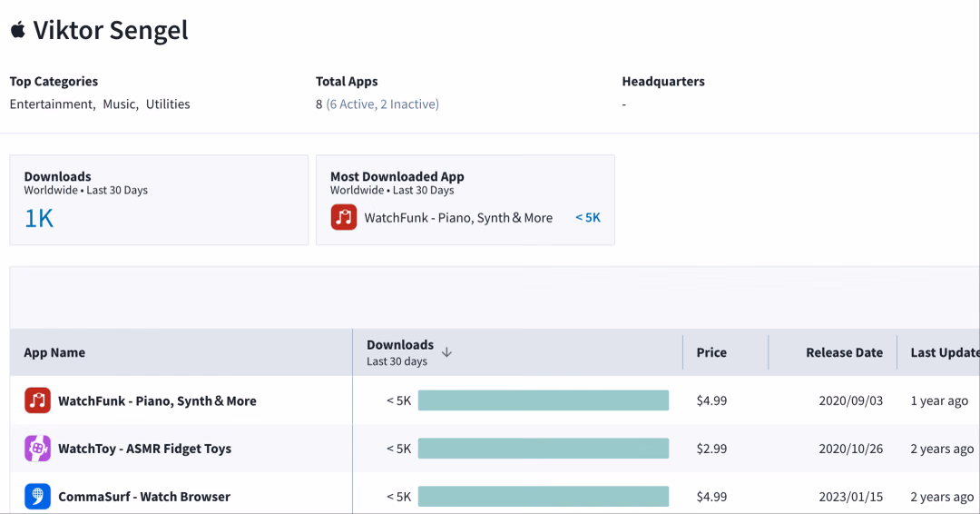
Task: Click the $2.99 price for WatchToy
Action: pyautogui.click(x=712, y=449)
